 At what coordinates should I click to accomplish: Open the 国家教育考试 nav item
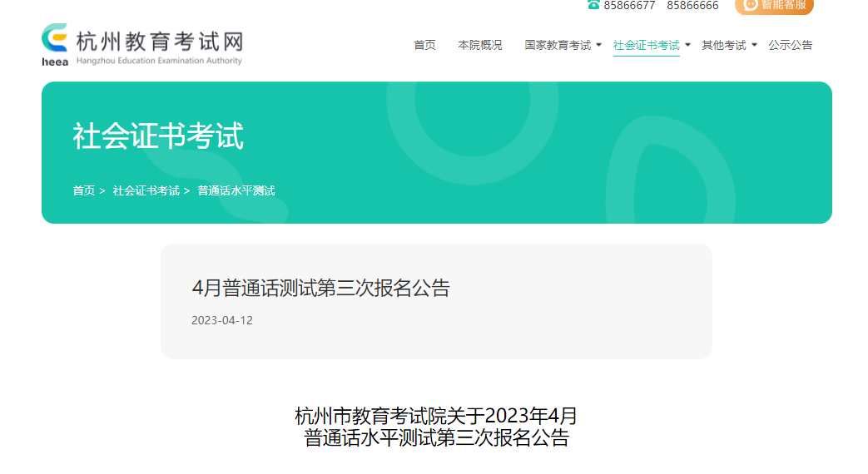558,46
